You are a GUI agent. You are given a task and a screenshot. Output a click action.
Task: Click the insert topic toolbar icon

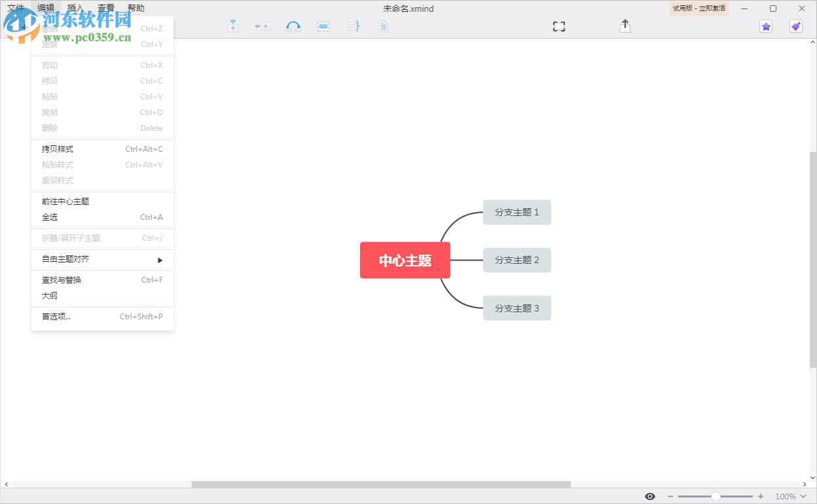click(x=232, y=26)
